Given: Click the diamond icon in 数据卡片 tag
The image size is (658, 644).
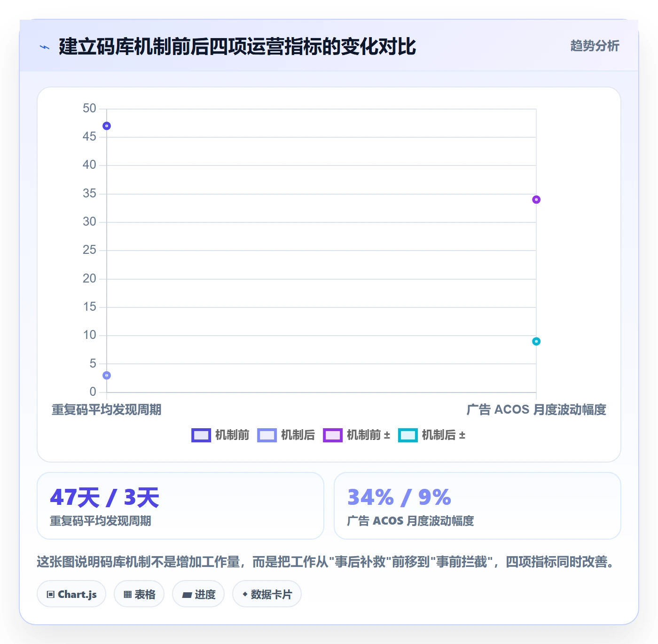Looking at the screenshot, I should coord(245,594).
